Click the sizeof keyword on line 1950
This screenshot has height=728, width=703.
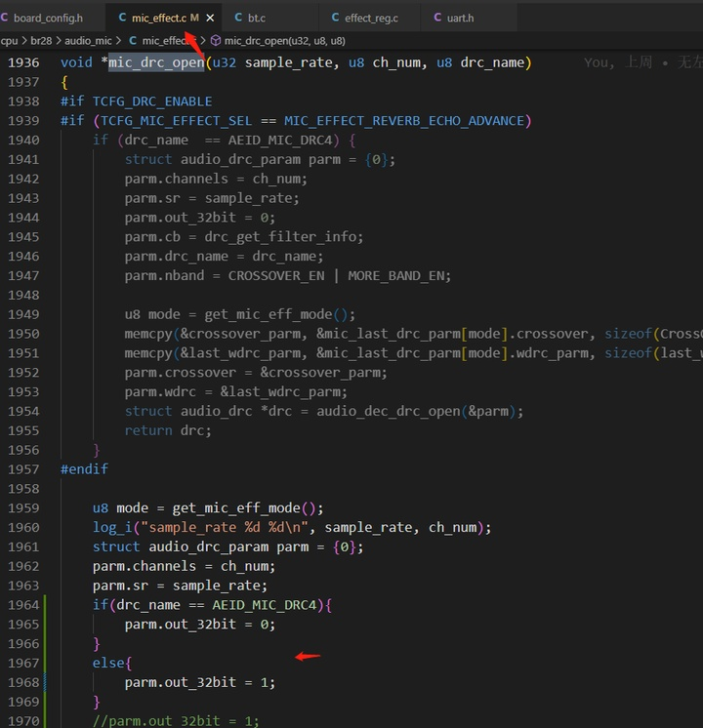tap(628, 334)
